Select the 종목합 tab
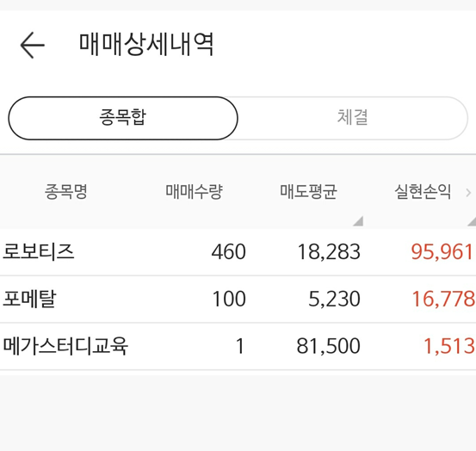 123,118
